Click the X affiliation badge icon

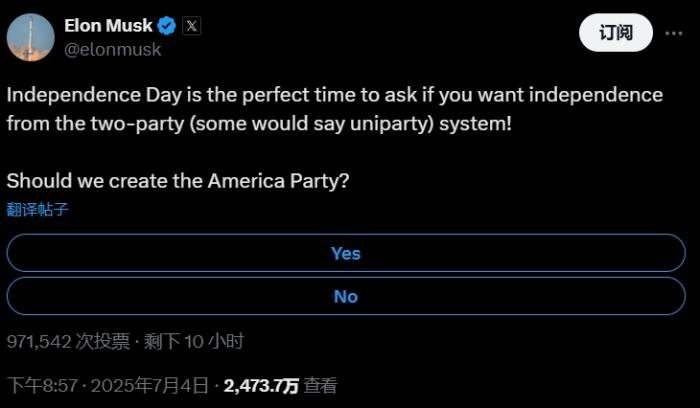tap(191, 26)
